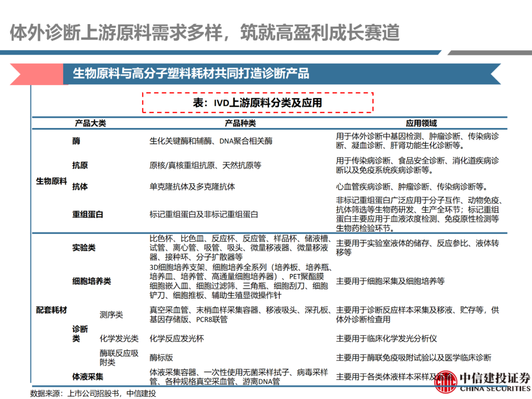The width and height of the screenshot is (532, 399).
Task: Click the 应用领域 column header
Action: pos(421,123)
